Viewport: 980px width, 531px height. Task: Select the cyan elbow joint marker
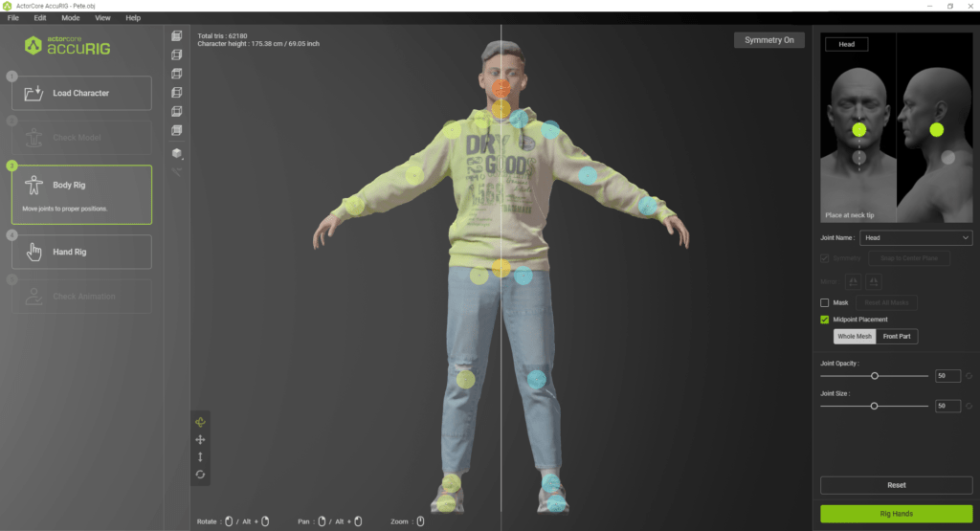click(x=588, y=175)
